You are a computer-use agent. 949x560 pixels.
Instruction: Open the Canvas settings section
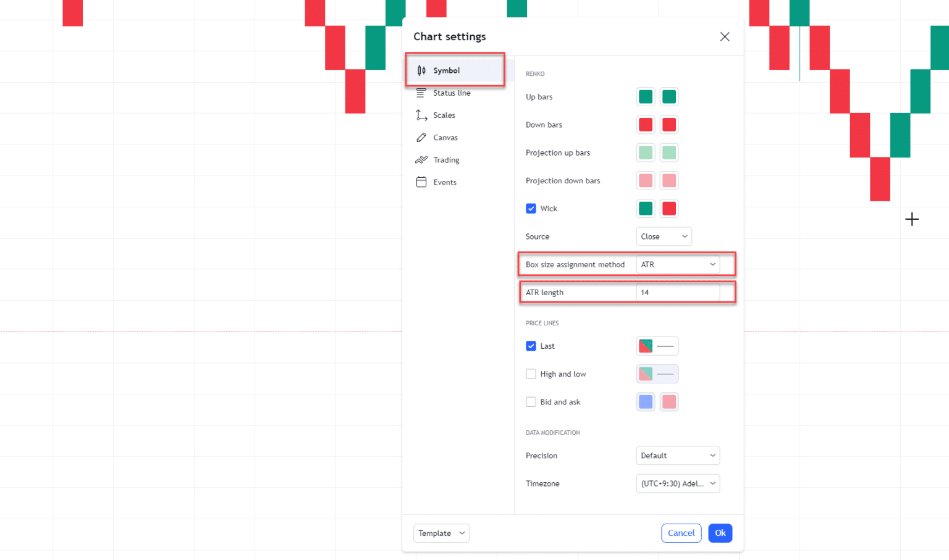pos(422,137)
